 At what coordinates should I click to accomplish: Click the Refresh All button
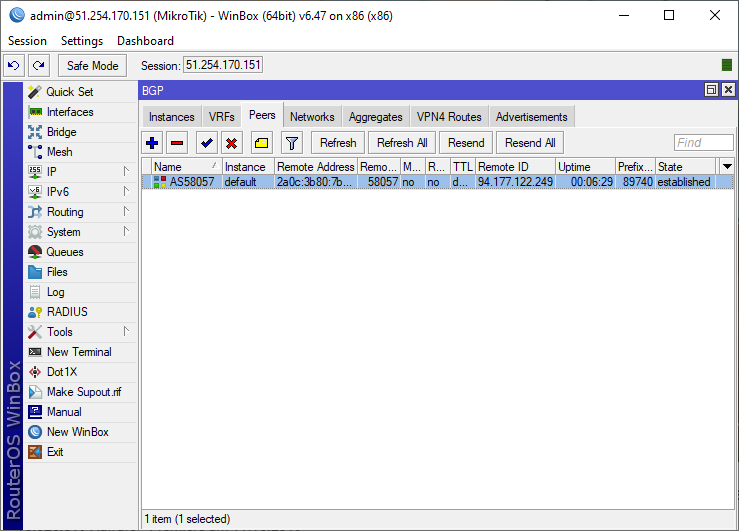pos(402,143)
